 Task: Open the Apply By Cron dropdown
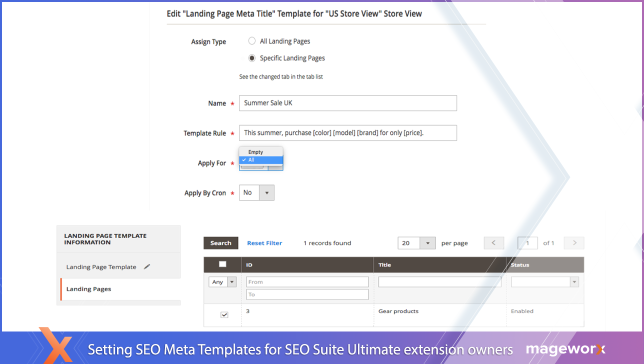pyautogui.click(x=256, y=193)
